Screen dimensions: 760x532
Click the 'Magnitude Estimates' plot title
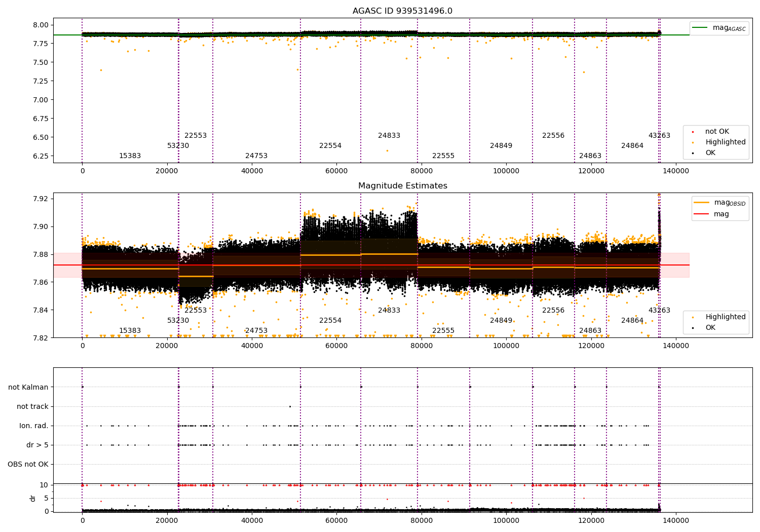click(403, 186)
